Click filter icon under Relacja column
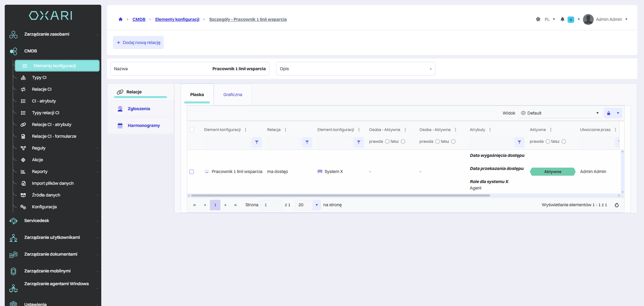This screenshot has width=644, height=306. [x=307, y=142]
